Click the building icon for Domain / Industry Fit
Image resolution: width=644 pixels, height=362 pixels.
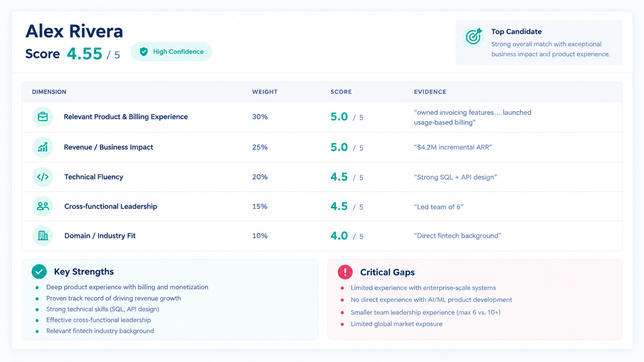tap(43, 236)
